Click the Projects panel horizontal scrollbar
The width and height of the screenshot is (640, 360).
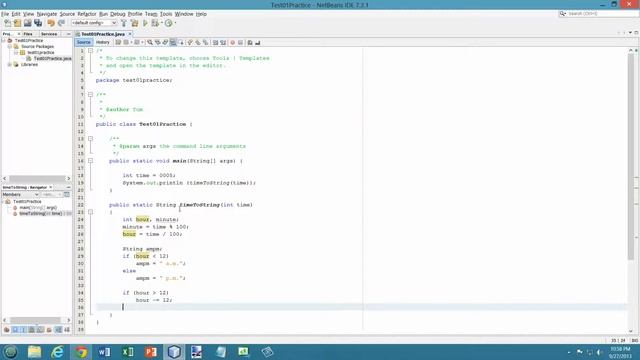[37, 178]
